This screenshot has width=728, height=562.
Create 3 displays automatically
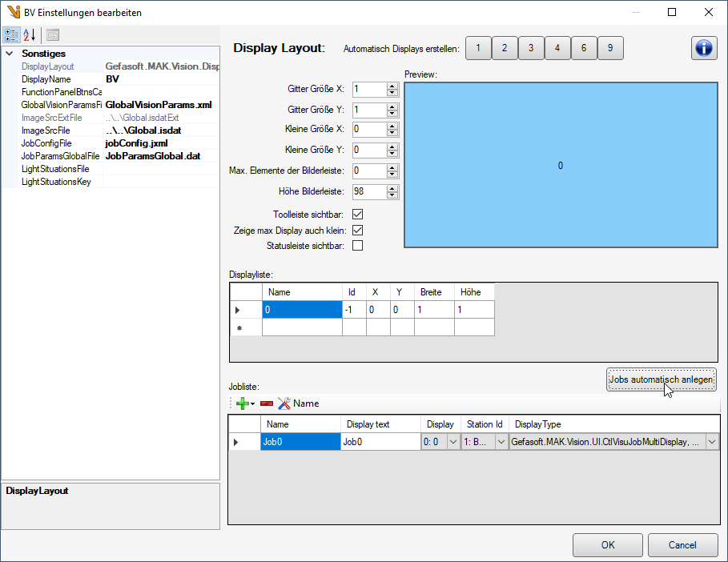click(531, 48)
